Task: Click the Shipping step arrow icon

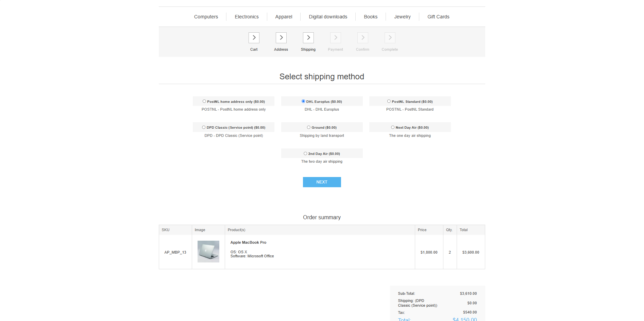Action: pos(308,38)
